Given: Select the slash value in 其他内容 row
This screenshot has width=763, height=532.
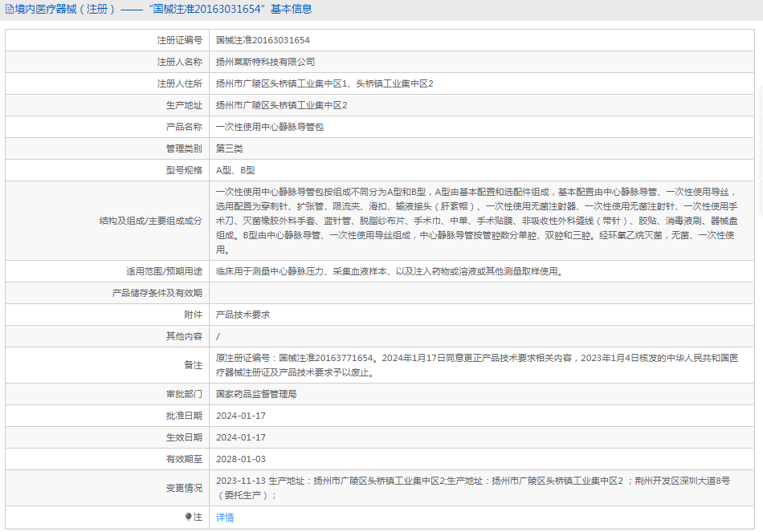Looking at the screenshot, I should point(218,336).
